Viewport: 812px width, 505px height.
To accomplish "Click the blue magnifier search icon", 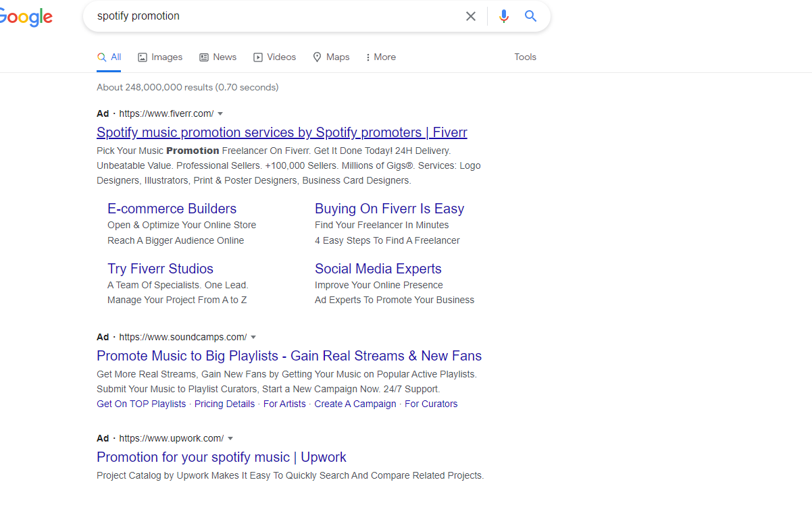I will (x=531, y=16).
